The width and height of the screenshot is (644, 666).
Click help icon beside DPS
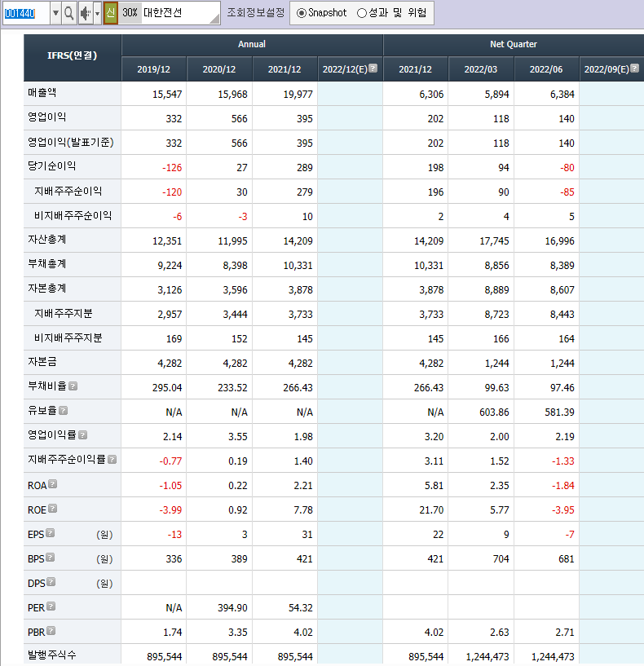(51, 582)
